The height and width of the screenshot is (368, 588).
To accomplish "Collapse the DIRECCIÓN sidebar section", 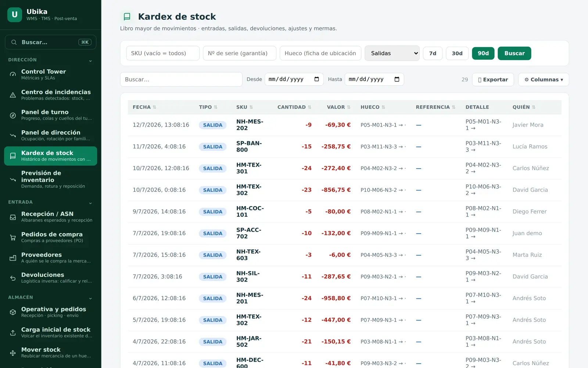I will tap(90, 61).
